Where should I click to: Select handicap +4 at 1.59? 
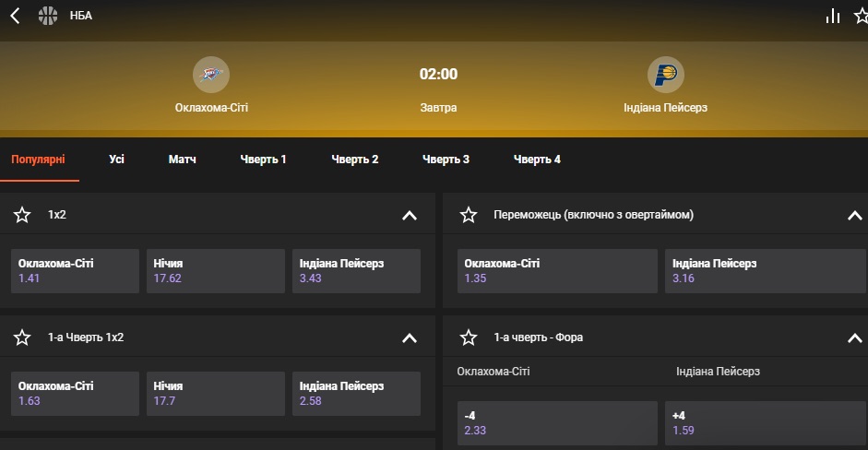click(767, 423)
